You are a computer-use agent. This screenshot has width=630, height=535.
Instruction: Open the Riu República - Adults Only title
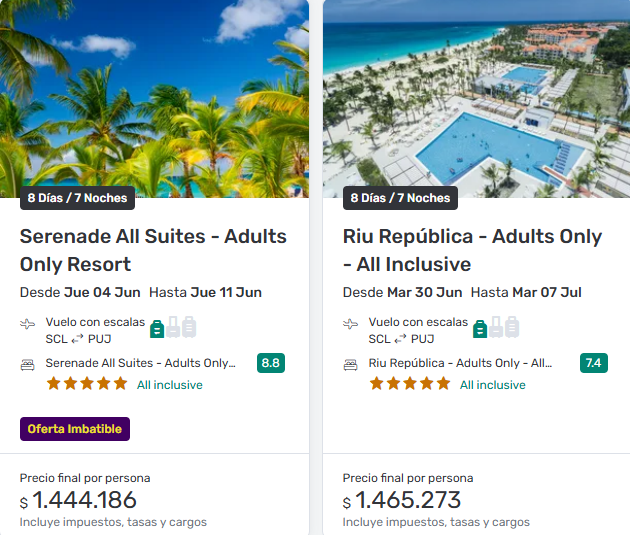coord(472,250)
